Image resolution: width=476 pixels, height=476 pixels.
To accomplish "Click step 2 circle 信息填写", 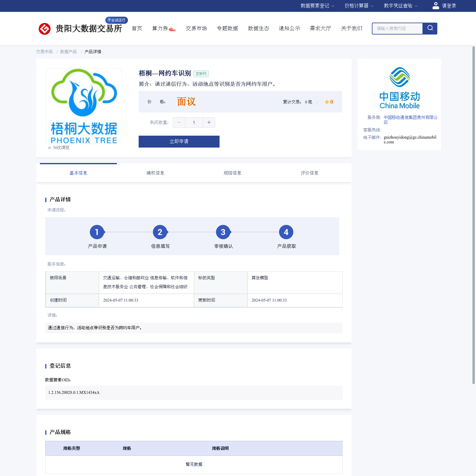I will pyautogui.click(x=160, y=232).
